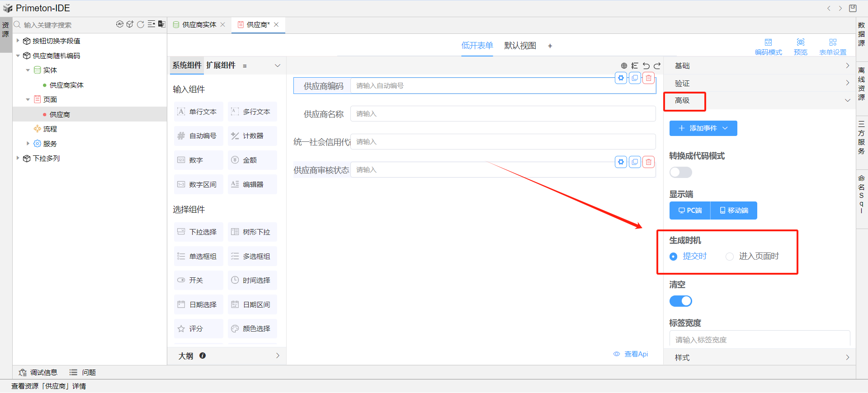Open settings gear for 供应商审核状态 field
Image resolution: width=868 pixels, height=393 pixels.
(621, 162)
